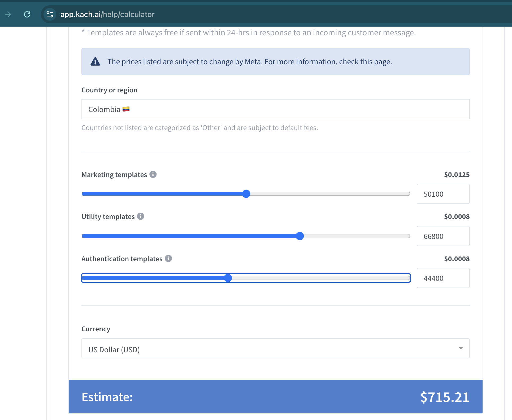
Task: Click the Authentication templates info icon
Action: point(168,259)
